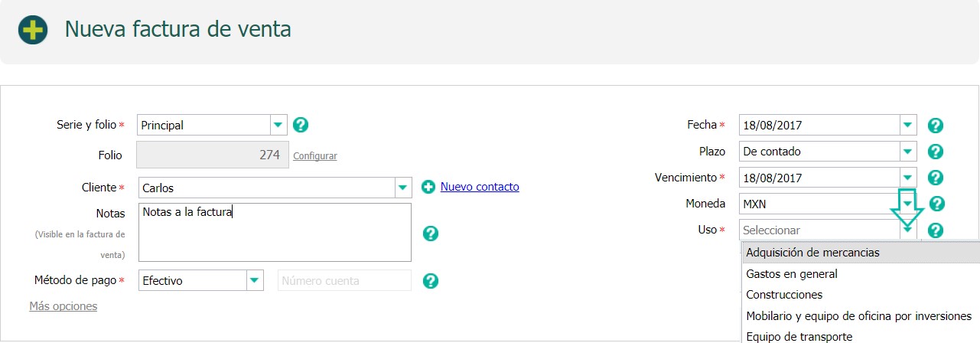This screenshot has height=343, width=980.
Task: Open help icon next to Serie y folio
Action: tap(301, 125)
